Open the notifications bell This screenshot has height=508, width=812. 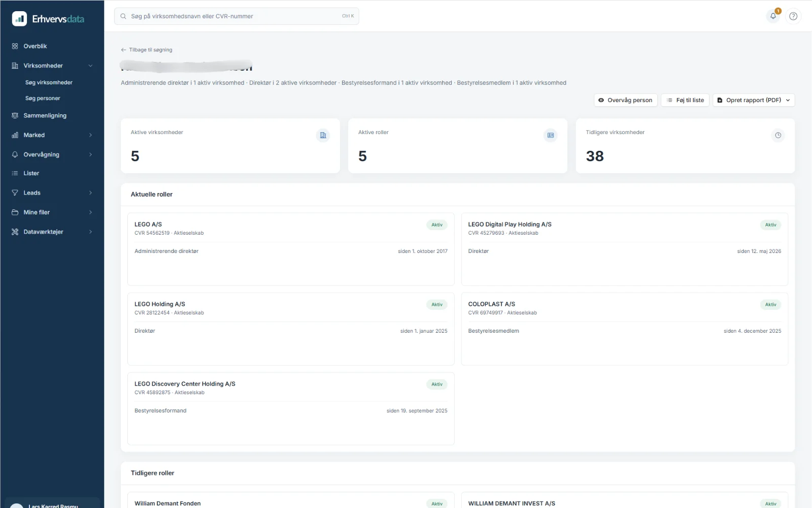pyautogui.click(x=773, y=16)
